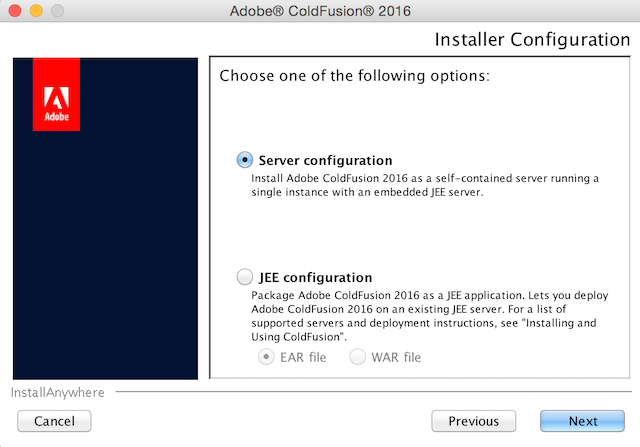Choose the WAR file option
This screenshot has width=640, height=447.
point(357,357)
